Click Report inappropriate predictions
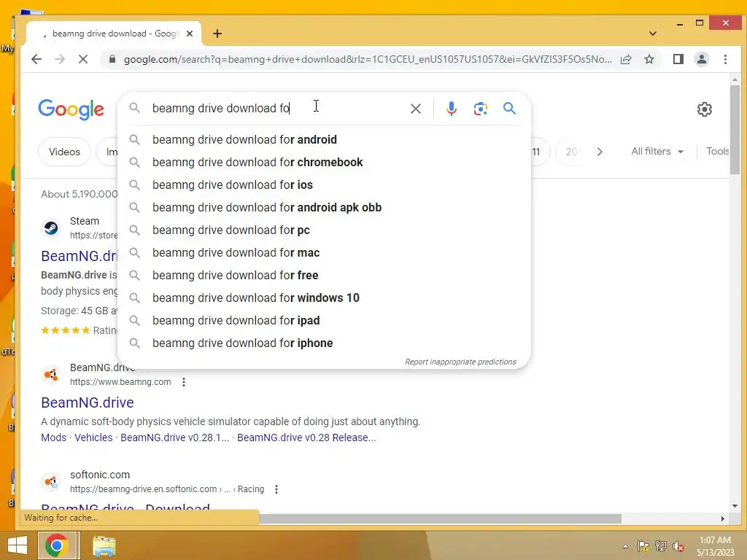Viewport: 747px width, 560px height. point(460,362)
